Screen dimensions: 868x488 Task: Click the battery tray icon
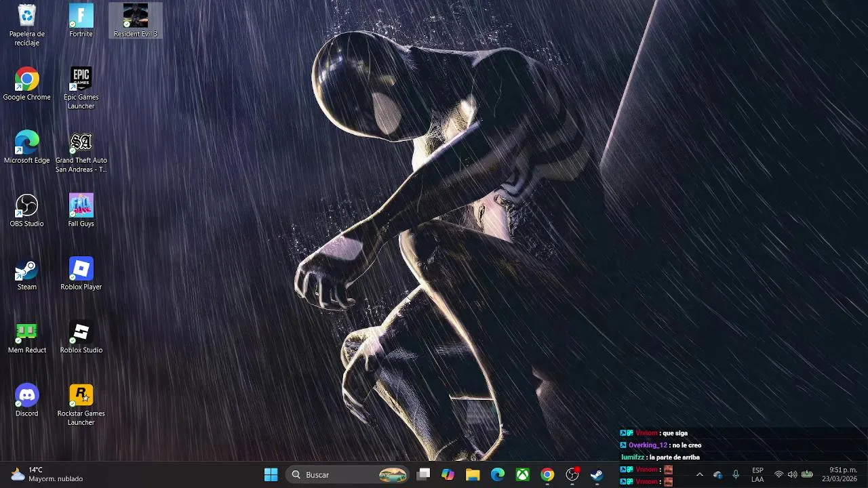pyautogui.click(x=807, y=474)
